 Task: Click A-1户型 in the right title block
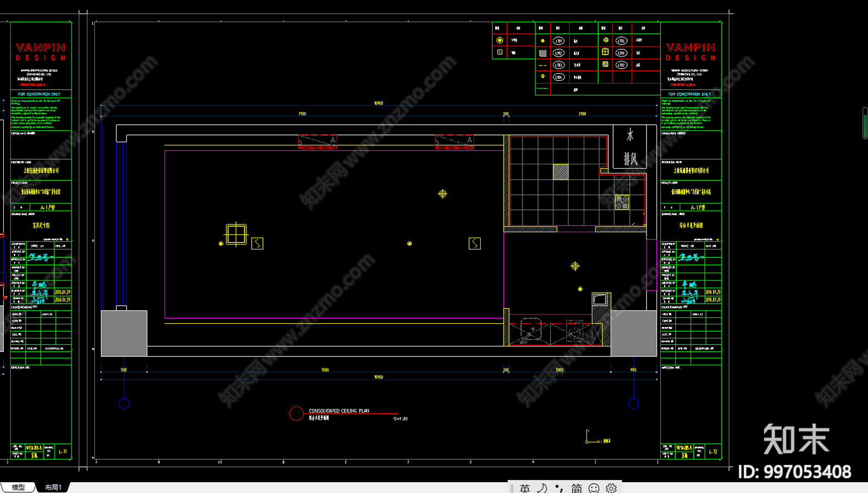698,207
